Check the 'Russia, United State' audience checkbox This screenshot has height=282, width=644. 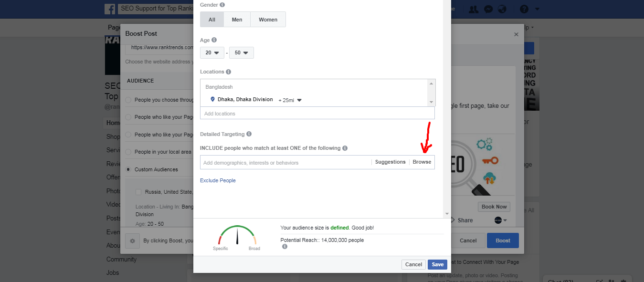click(138, 192)
